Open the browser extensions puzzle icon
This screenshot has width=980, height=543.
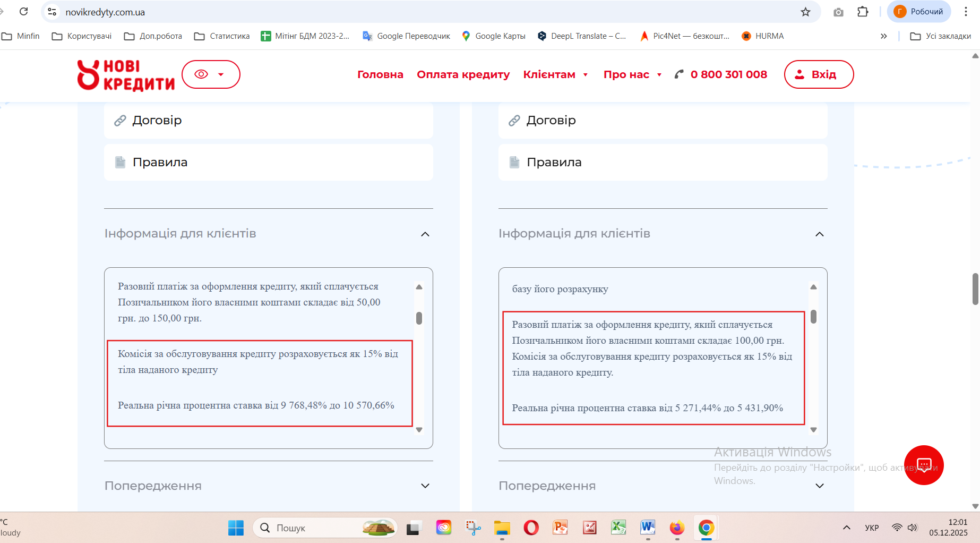coord(863,12)
